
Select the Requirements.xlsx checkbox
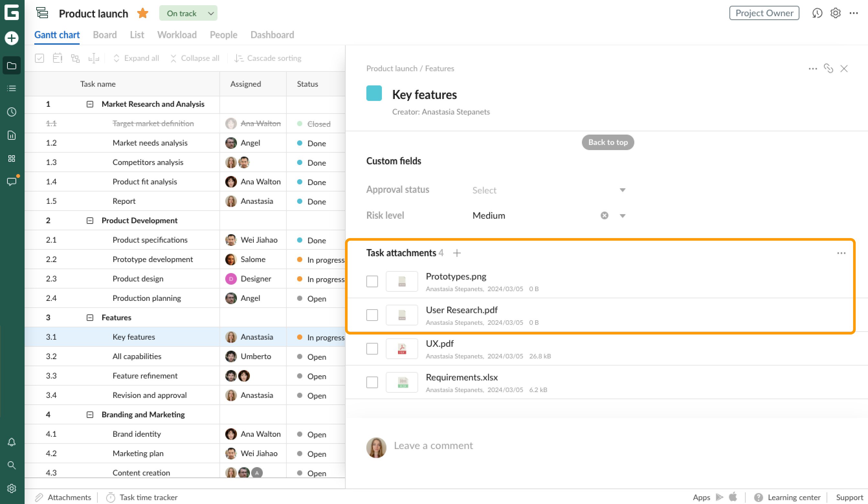click(x=372, y=382)
